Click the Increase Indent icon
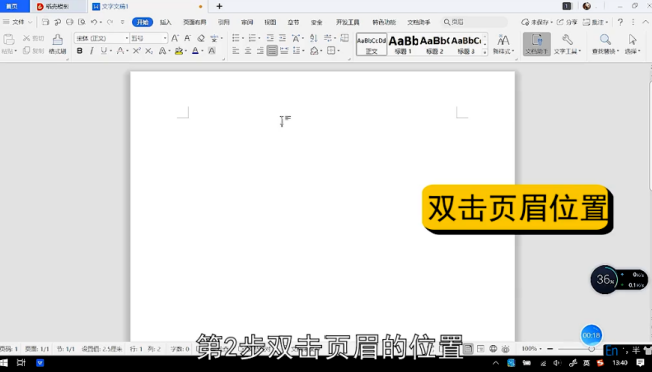Image resolution: width=652 pixels, height=372 pixels. tap(282, 38)
